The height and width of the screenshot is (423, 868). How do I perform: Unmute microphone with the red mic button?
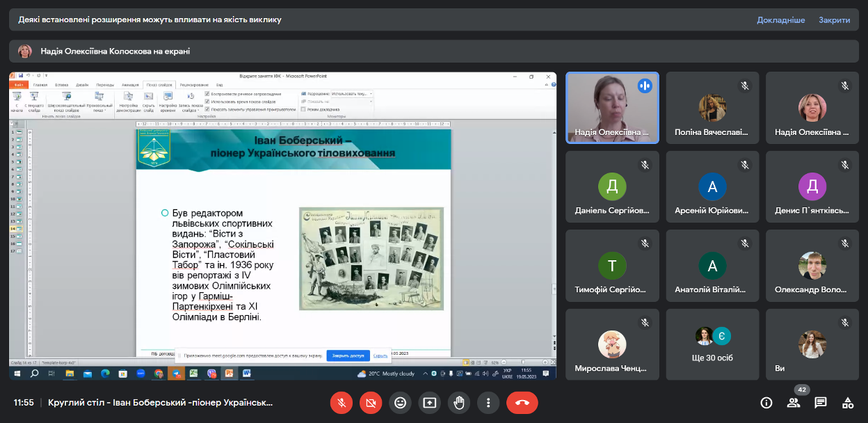click(341, 402)
